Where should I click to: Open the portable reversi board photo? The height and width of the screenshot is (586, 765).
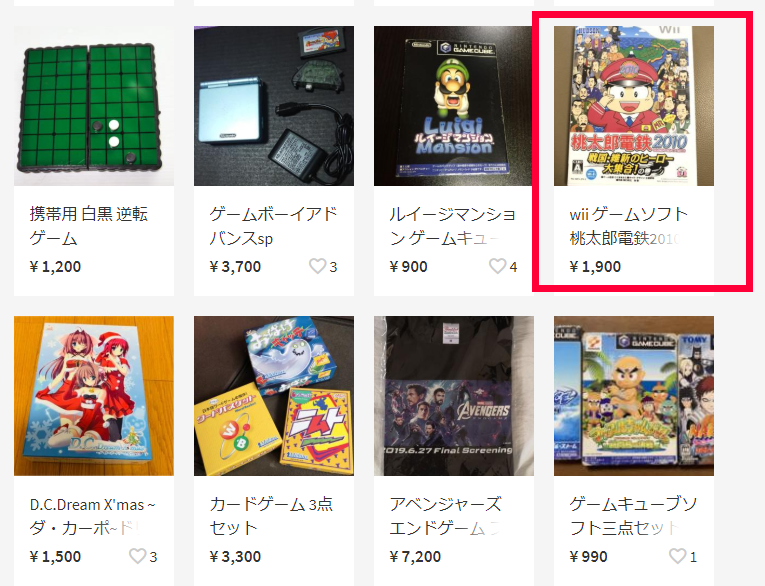pos(94,106)
